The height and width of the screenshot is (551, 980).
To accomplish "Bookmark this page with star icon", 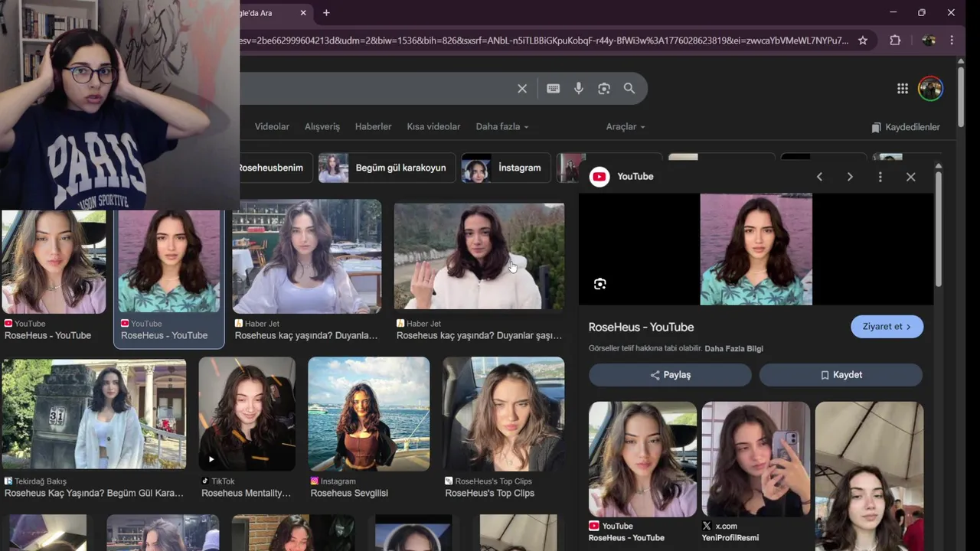I will click(863, 41).
